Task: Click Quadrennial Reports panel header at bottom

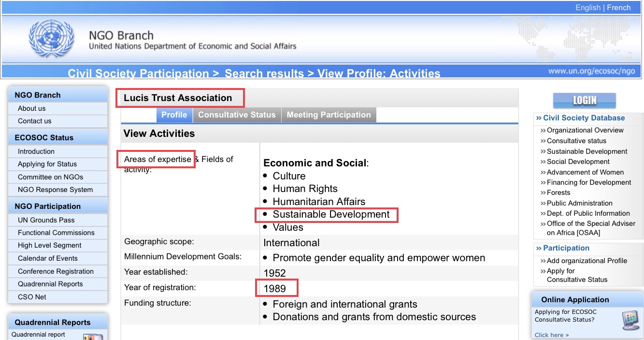Action: tap(58, 322)
